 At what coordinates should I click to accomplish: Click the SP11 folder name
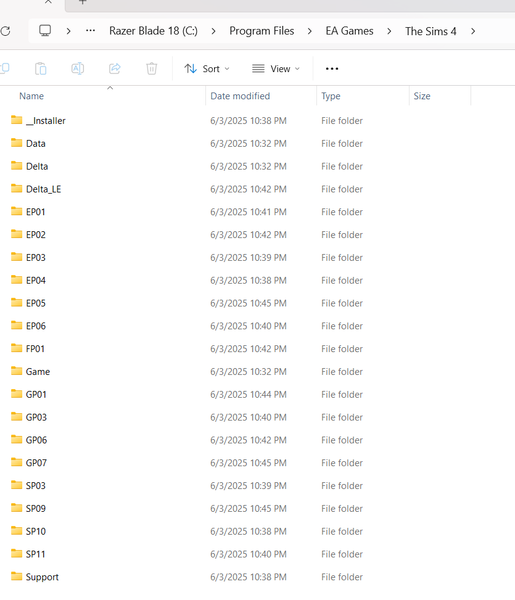[35, 554]
